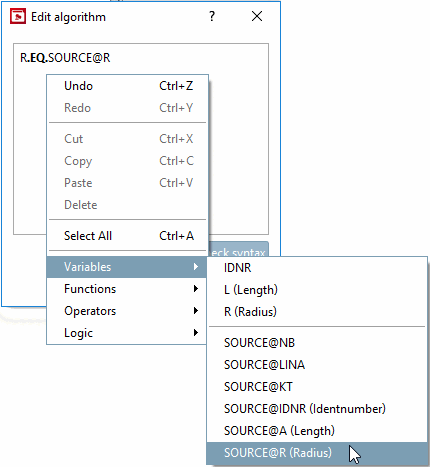The width and height of the screenshot is (430, 467).
Task: Pick SOURCE@A (Length) entry
Action: 317,431
